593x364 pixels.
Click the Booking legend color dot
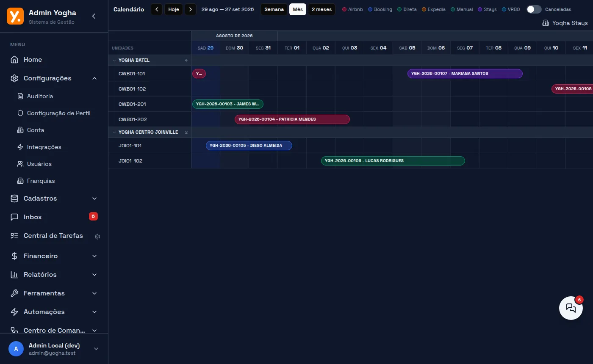[x=370, y=9]
